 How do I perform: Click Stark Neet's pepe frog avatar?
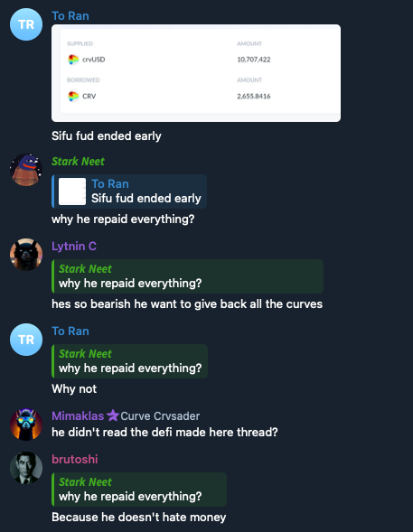click(x=26, y=170)
